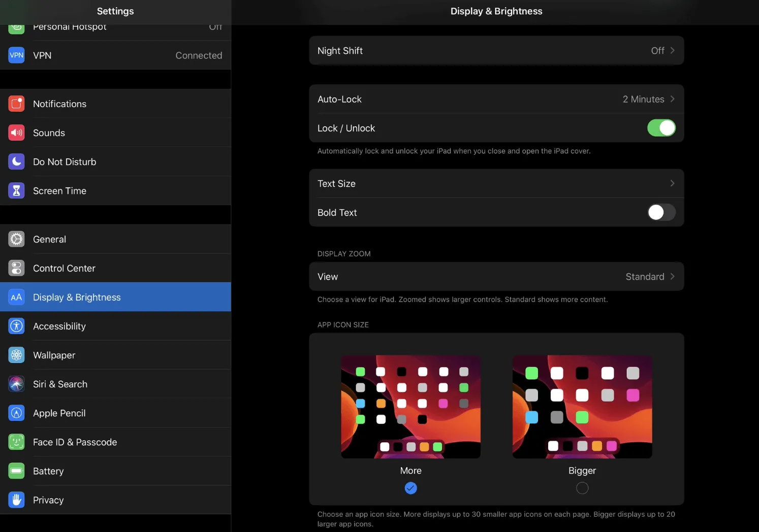This screenshot has height=532, width=759.
Task: Open Face ID & Passcode settings
Action: (115, 442)
